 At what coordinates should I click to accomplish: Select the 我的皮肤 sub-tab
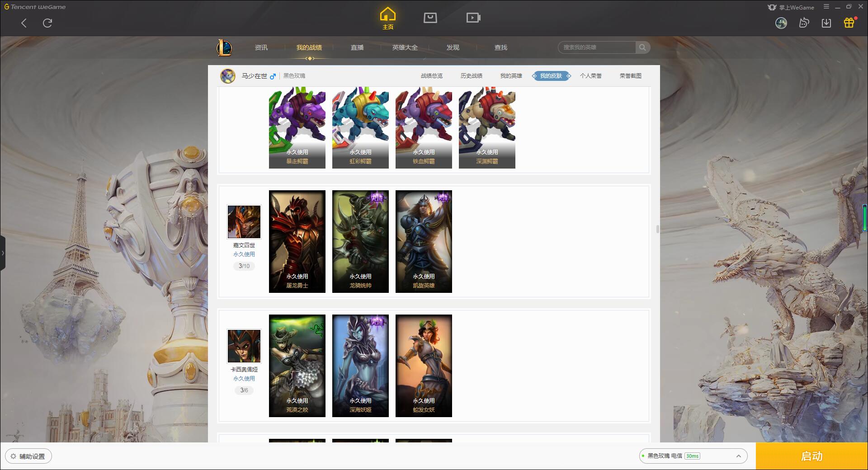point(551,76)
